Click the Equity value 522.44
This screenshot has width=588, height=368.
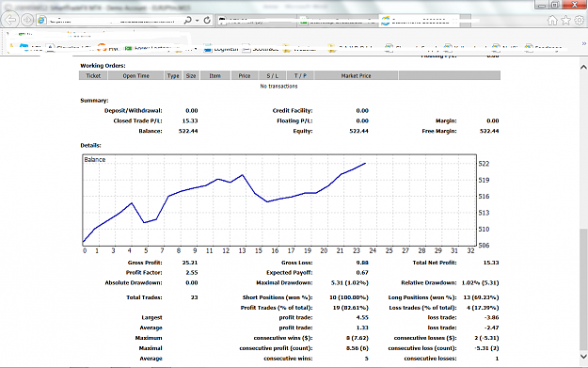358,131
